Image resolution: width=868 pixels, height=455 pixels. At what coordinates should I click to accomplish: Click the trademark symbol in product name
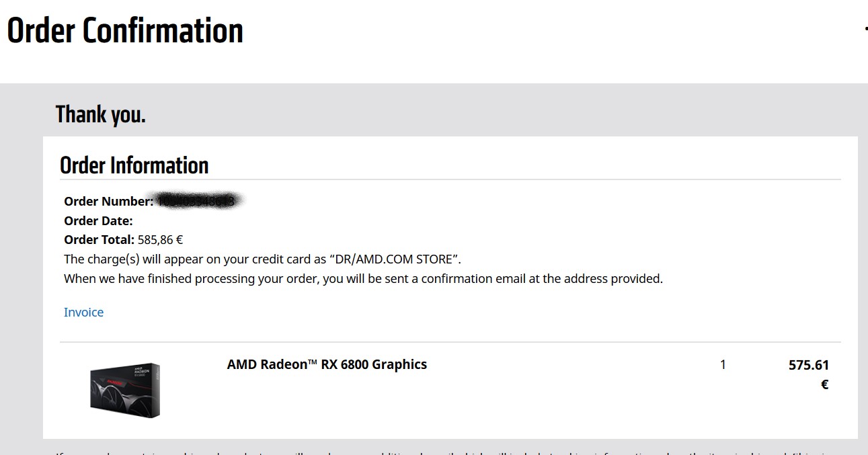(x=312, y=362)
